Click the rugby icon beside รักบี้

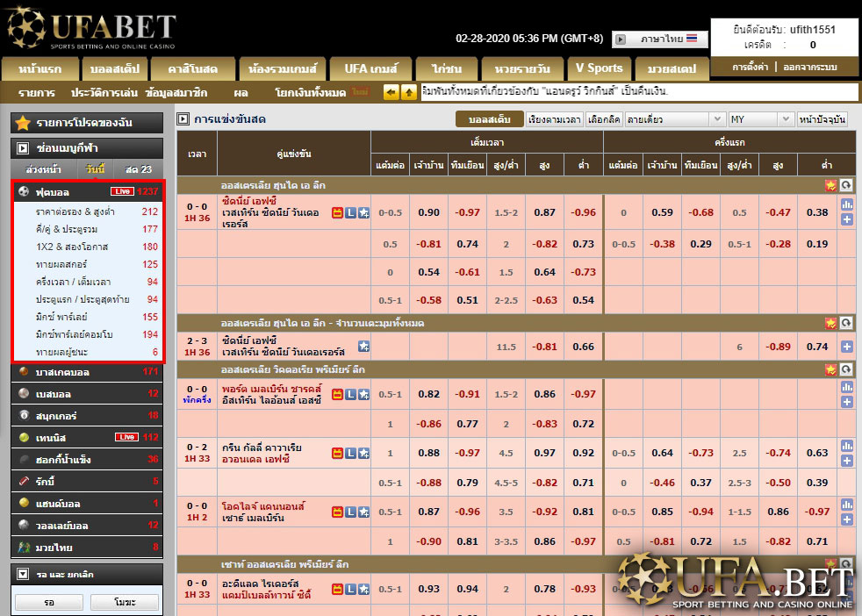click(24, 482)
